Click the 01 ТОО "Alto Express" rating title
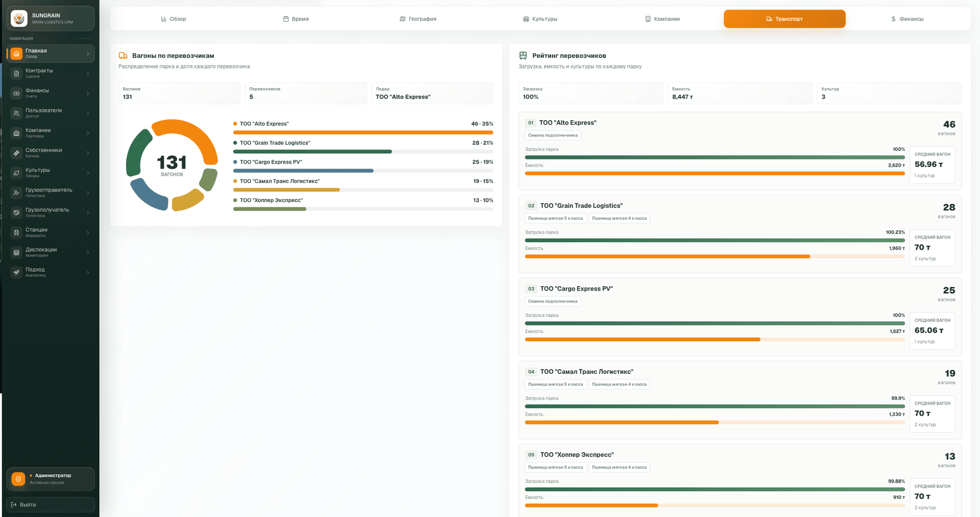Image resolution: width=980 pixels, height=517 pixels. [561, 123]
